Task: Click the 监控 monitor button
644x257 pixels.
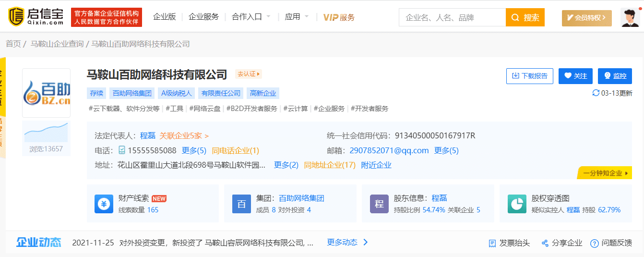Action: pos(615,76)
